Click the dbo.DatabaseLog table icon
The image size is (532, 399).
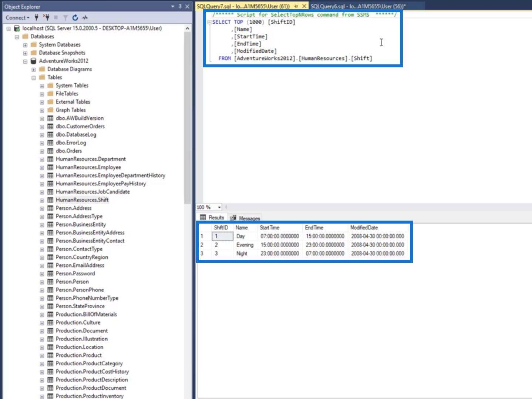[x=50, y=134]
